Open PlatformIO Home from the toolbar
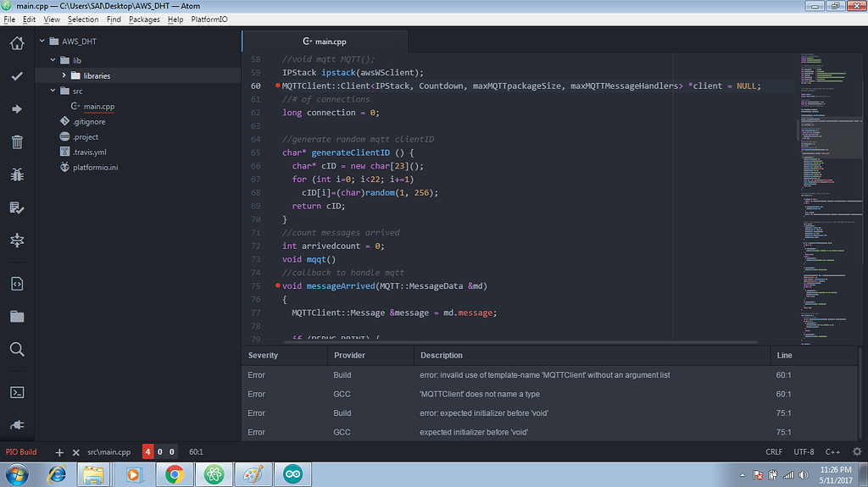This screenshot has height=487, width=868. coord(17,43)
